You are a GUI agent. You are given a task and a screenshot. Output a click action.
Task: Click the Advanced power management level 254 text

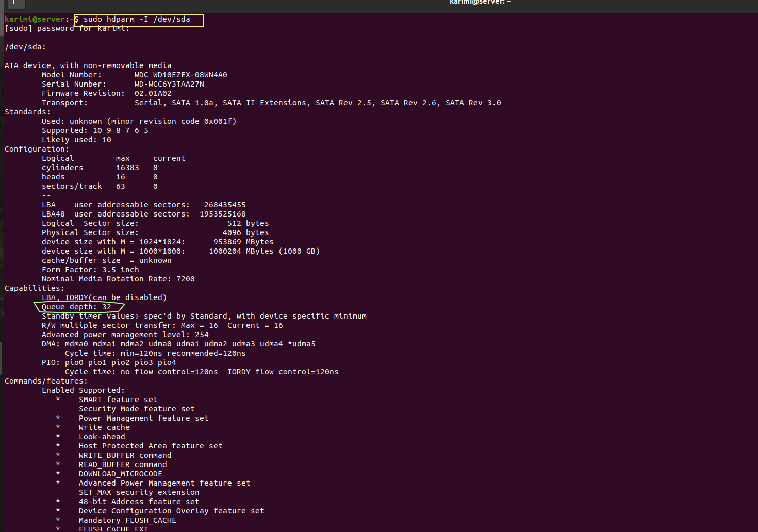point(125,335)
